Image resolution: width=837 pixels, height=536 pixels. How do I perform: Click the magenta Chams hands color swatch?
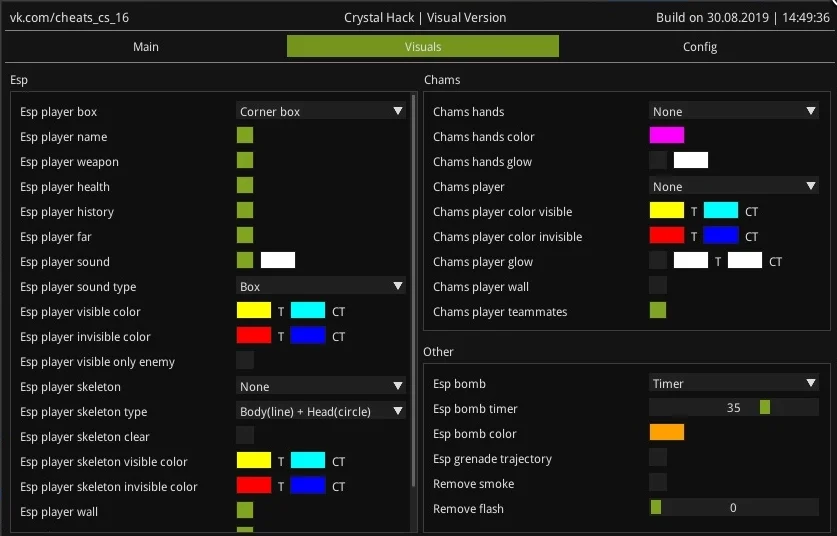[x=667, y=136]
